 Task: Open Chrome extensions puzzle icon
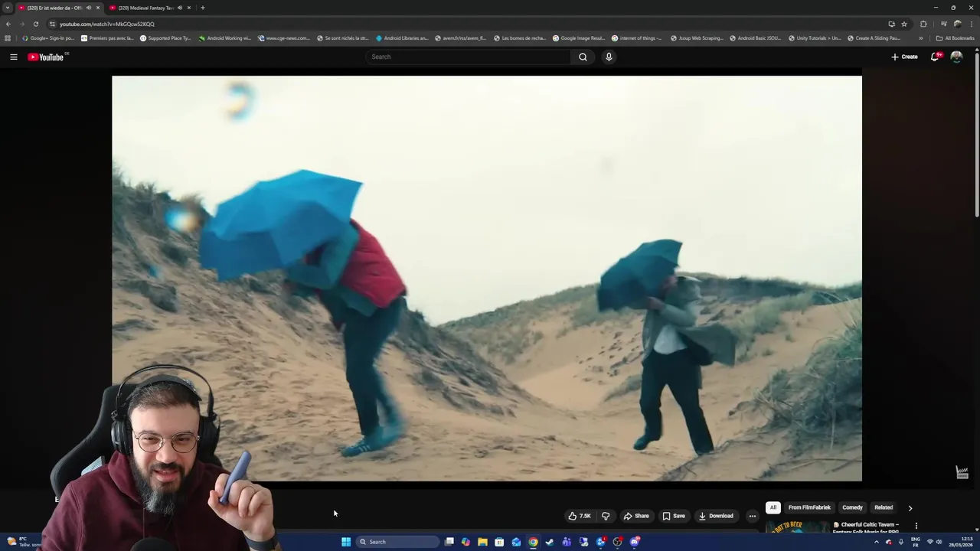click(923, 24)
